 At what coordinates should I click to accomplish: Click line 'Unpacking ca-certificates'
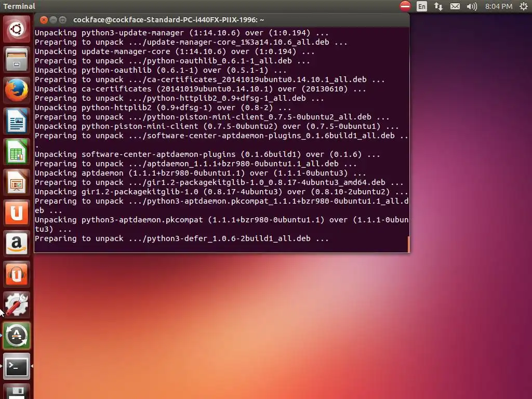tap(200, 89)
